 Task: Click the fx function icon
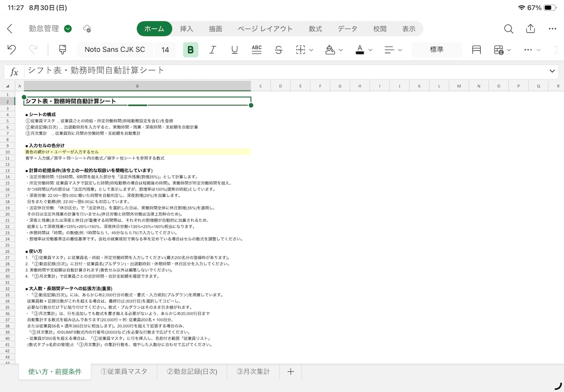[14, 72]
